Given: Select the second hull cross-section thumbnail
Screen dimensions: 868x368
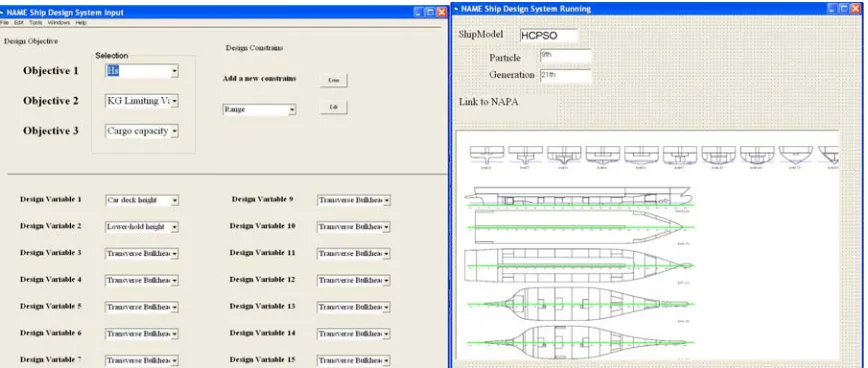Looking at the screenshot, I should click(526, 155).
